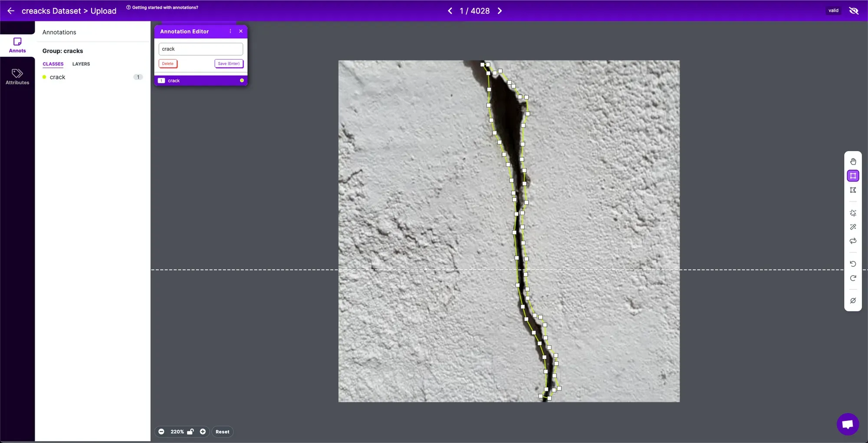Toggle annotation visibility with the eye icon
Screen dimensions: 868x443
pyautogui.click(x=854, y=10)
